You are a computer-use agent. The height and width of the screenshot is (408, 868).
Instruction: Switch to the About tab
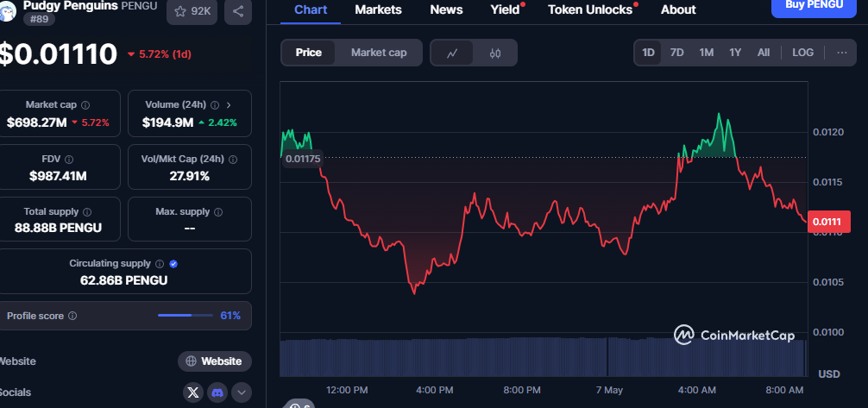(x=678, y=10)
